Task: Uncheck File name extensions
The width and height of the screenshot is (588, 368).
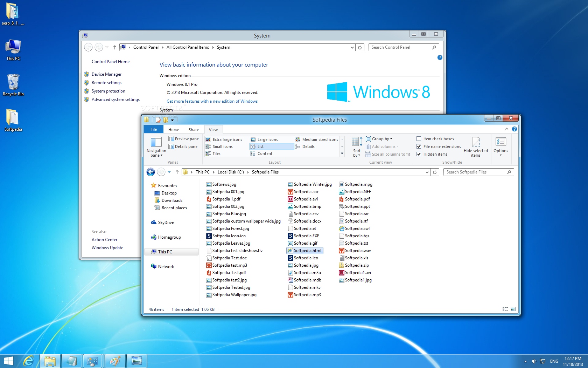Action: click(419, 146)
